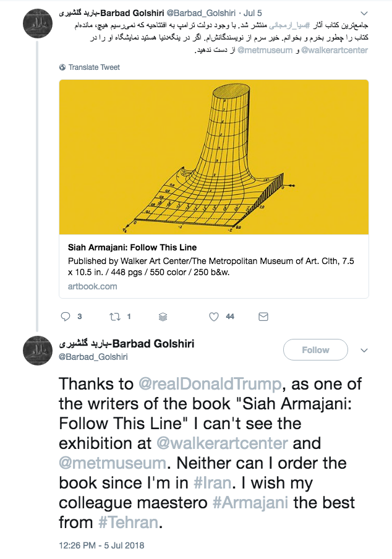392x559 pixels.
Task: Open the top tweet's profile avatar
Action: (38, 23)
